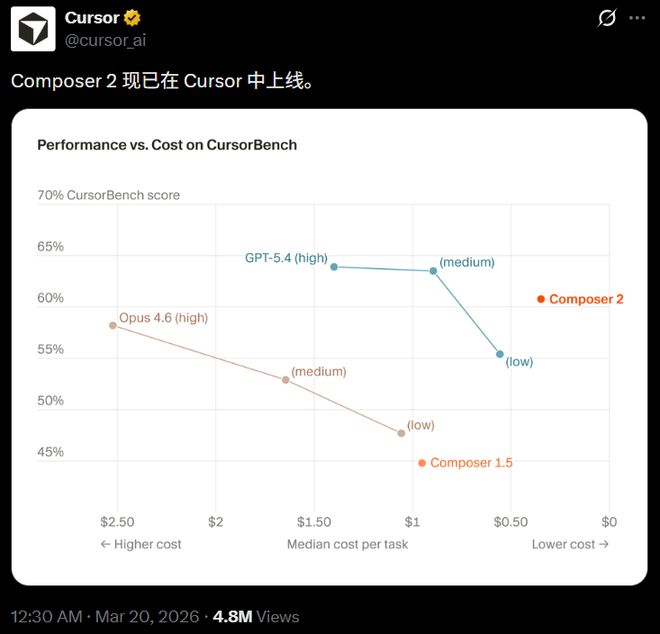Open the Cursor account display name
The image size is (660, 634).
[92, 18]
